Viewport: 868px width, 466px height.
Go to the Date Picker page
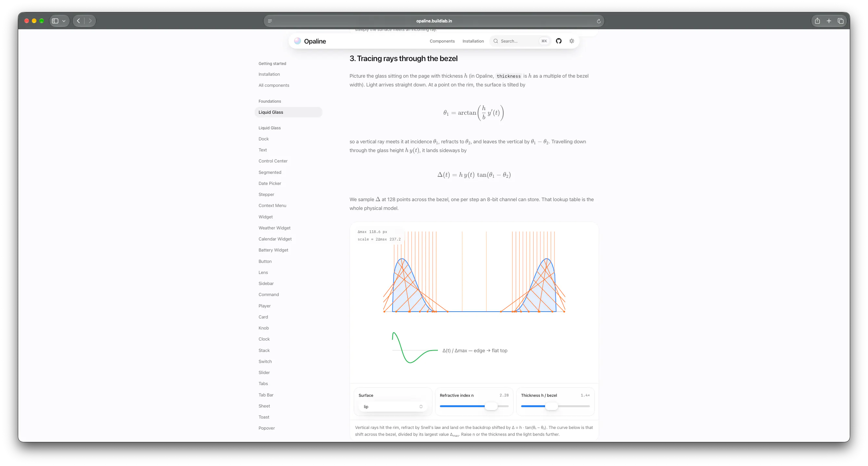(270, 183)
